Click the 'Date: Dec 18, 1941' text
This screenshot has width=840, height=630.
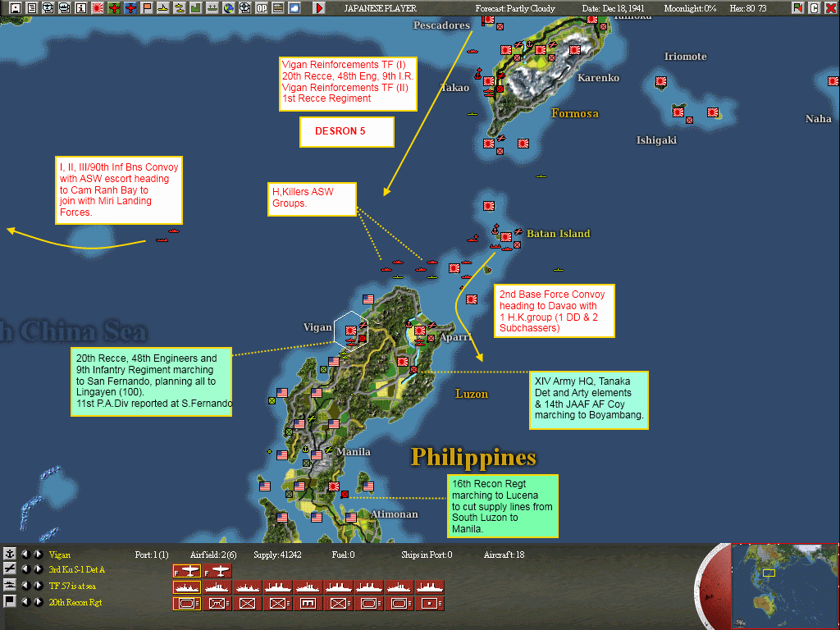[x=614, y=8]
